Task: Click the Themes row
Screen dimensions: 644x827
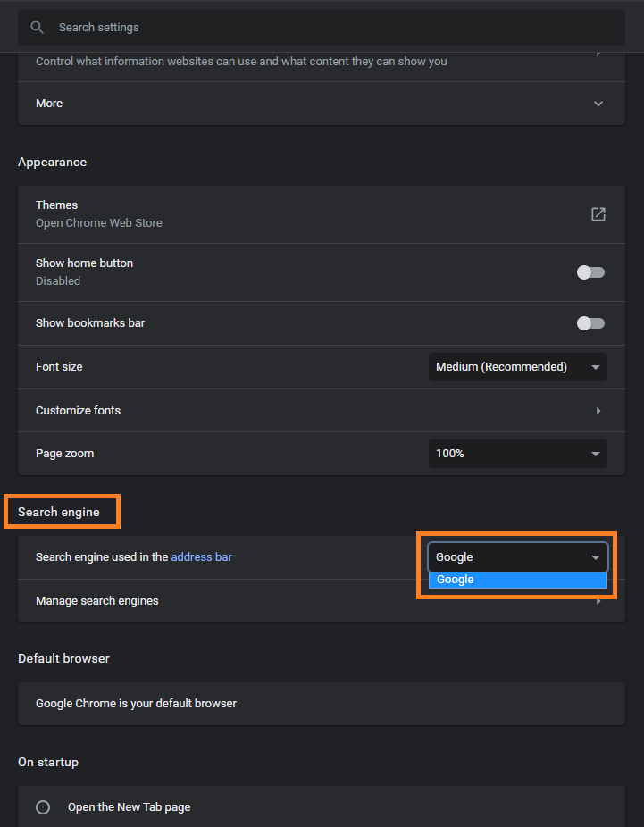Action: point(322,214)
